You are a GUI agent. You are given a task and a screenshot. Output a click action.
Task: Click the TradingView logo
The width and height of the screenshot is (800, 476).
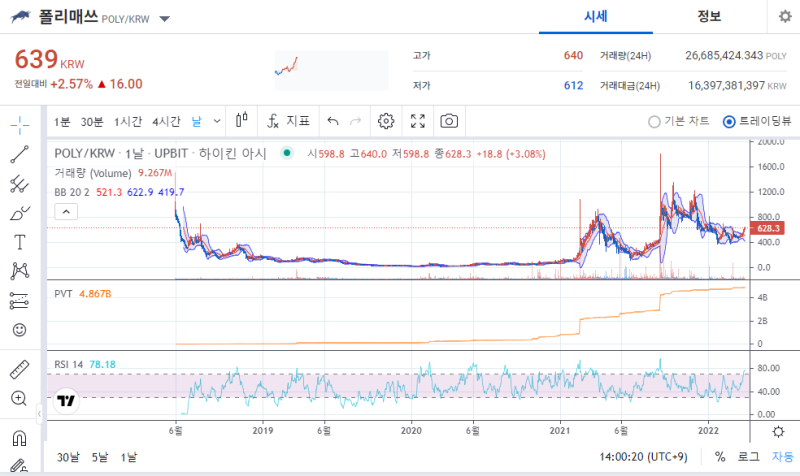click(x=66, y=400)
